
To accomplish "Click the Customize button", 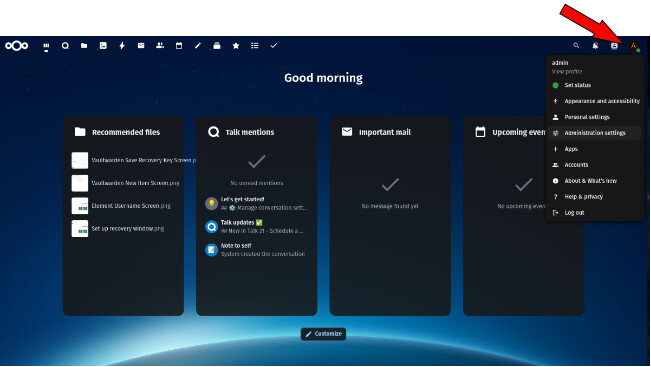I will point(323,334).
